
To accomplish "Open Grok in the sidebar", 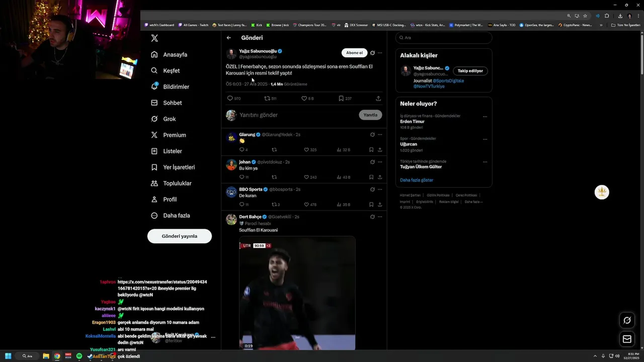I will click(163, 119).
